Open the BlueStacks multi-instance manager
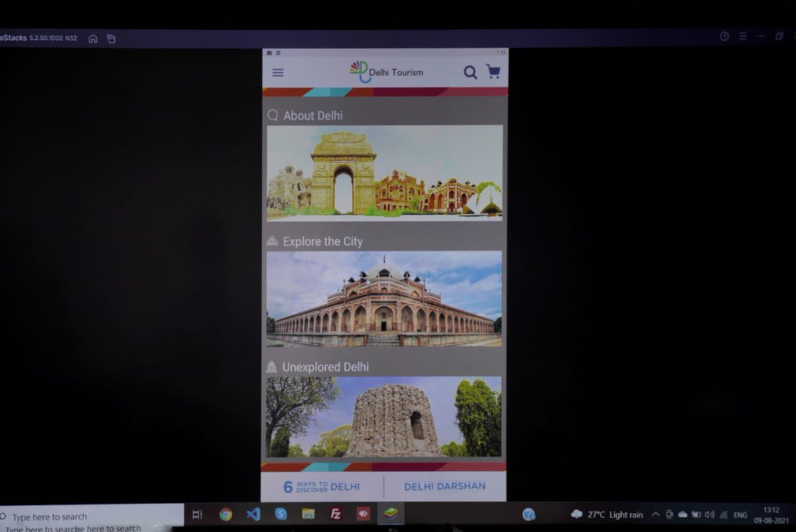This screenshot has width=796, height=532. [x=111, y=39]
